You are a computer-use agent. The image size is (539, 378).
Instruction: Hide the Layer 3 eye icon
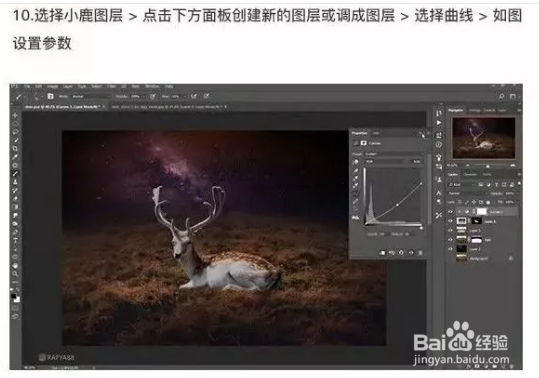[x=451, y=230]
